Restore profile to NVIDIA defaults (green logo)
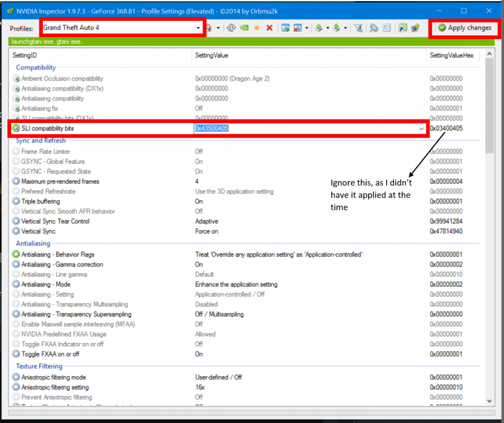Screen dimensions: 504x423 point(244,28)
